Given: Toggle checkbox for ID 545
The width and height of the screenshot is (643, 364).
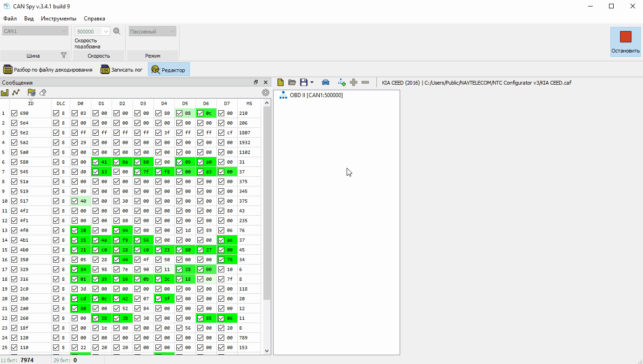Looking at the screenshot, I should point(14,172).
